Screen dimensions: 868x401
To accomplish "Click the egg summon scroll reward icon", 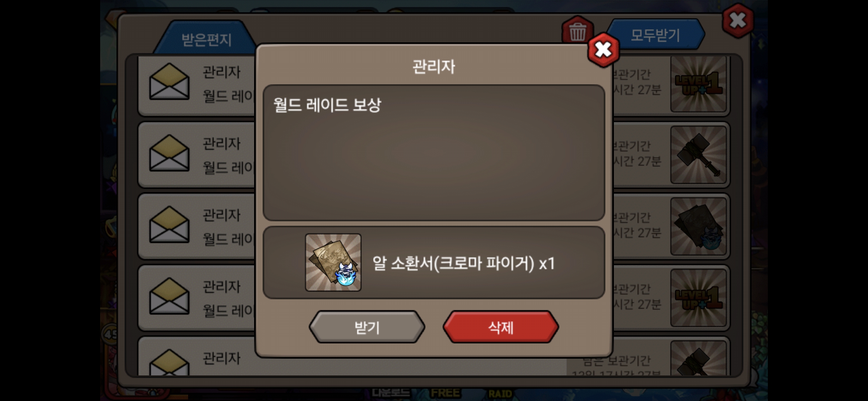I will (333, 262).
